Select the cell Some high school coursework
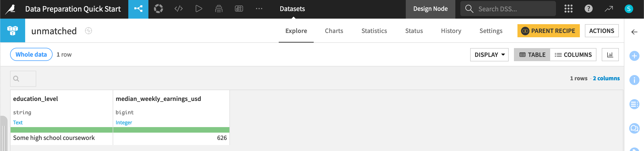Screen dimensions: 644x151 pyautogui.click(x=62, y=138)
